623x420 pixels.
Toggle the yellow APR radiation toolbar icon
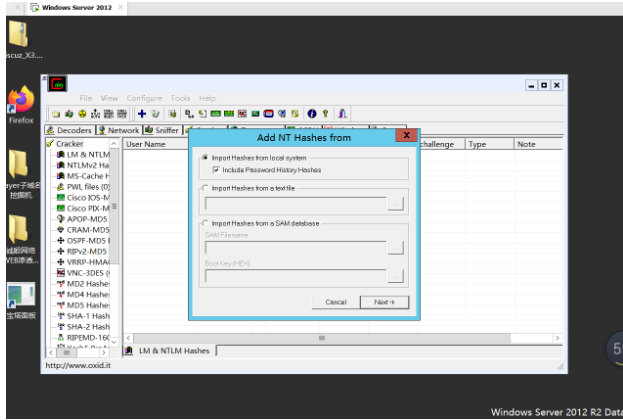pos(82,114)
